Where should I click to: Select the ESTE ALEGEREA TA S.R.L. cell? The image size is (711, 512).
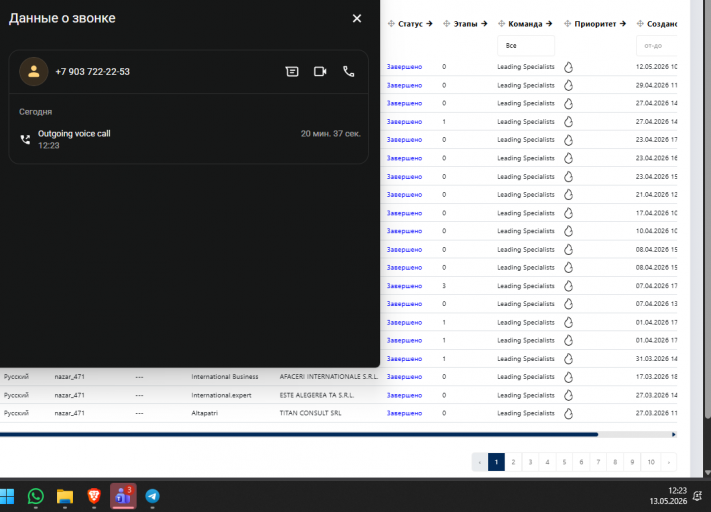click(317, 395)
